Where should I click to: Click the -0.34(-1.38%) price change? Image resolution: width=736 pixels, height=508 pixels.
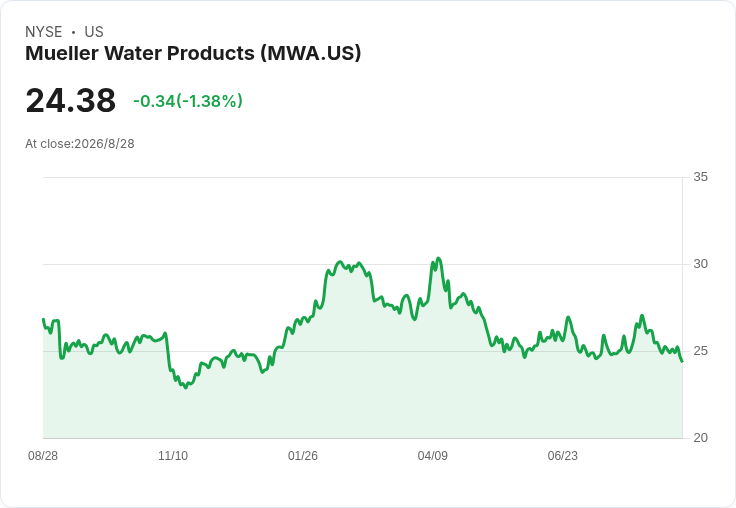188,101
